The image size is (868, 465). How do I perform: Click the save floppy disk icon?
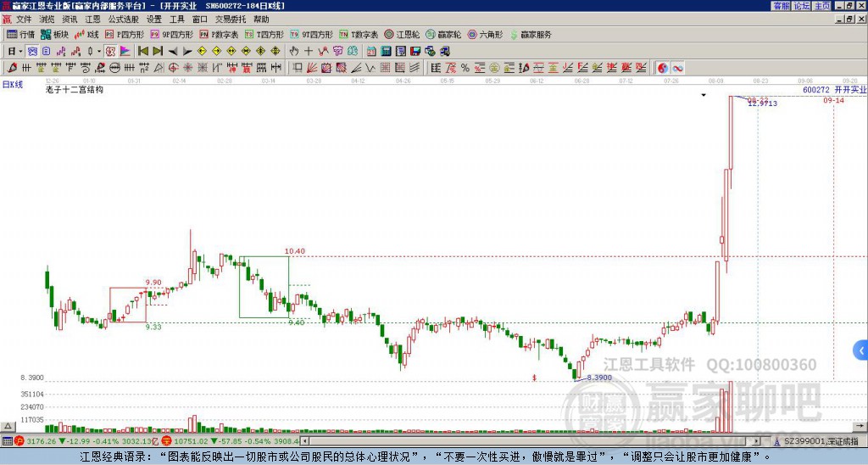415,52
